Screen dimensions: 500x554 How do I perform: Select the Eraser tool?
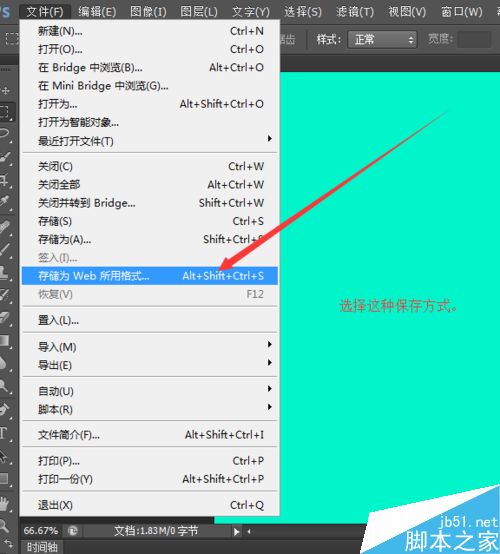click(5, 318)
